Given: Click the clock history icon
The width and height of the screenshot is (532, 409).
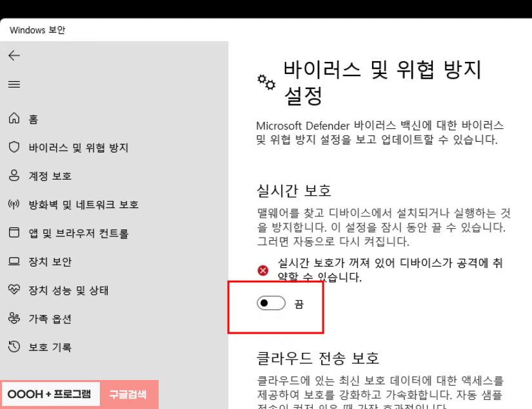Looking at the screenshot, I should [14, 347].
